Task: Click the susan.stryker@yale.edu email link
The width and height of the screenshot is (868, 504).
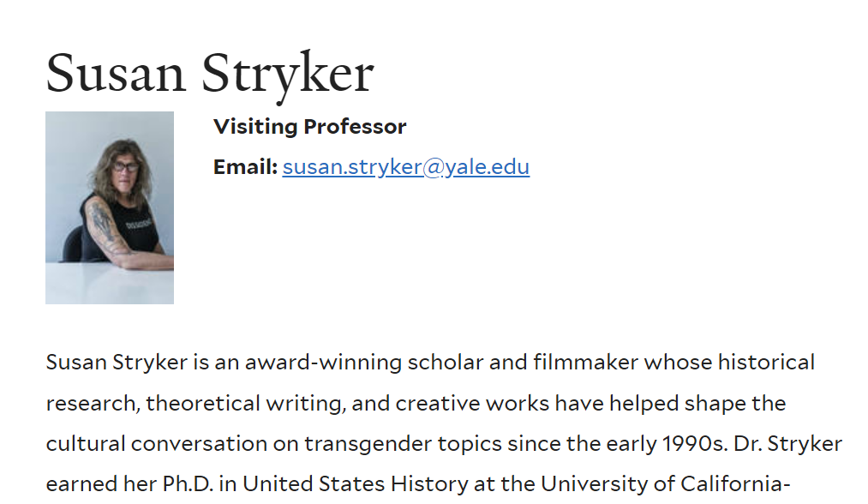Action: click(x=405, y=167)
